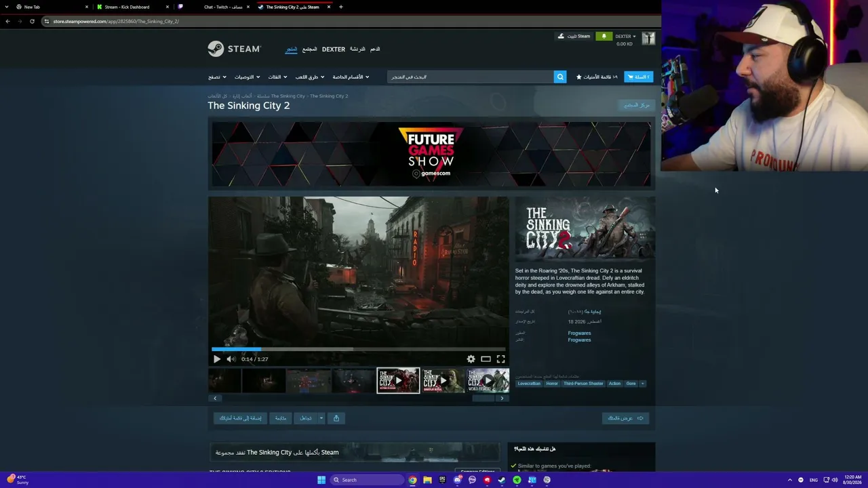868x488 pixels.
Task: Open the Action tag
Action: click(614, 384)
